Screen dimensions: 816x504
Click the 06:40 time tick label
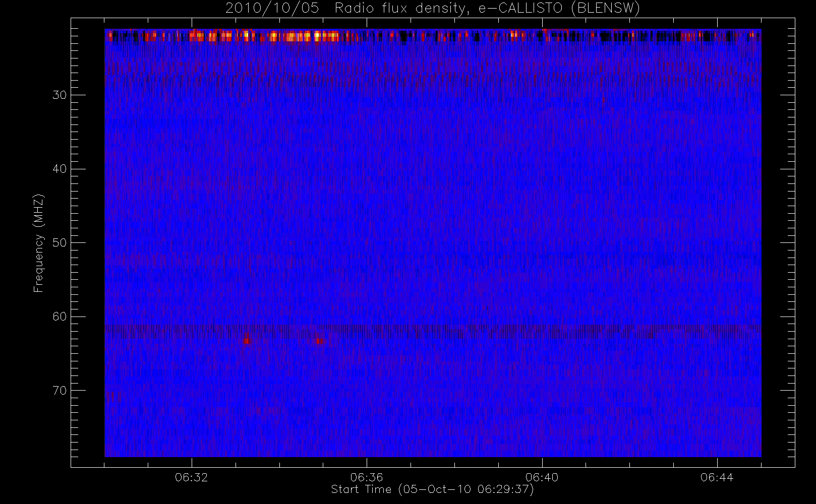coord(542,477)
